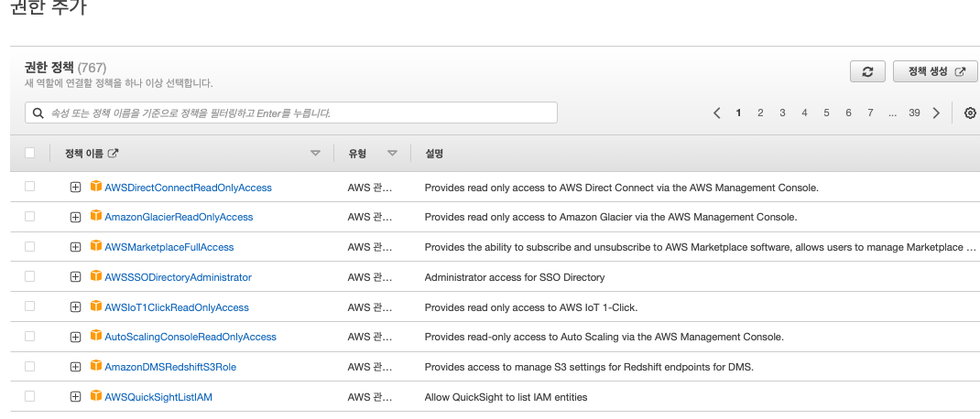This screenshot has width=980, height=419.
Task: Click the orange cube icon of AmazonGlacierReadOnlyAccess
Action: (x=95, y=215)
